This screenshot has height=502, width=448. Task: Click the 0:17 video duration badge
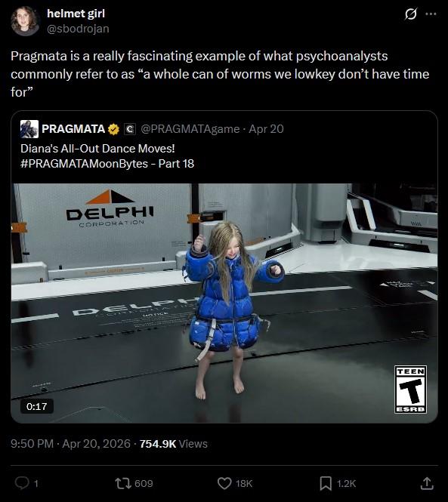click(37, 406)
